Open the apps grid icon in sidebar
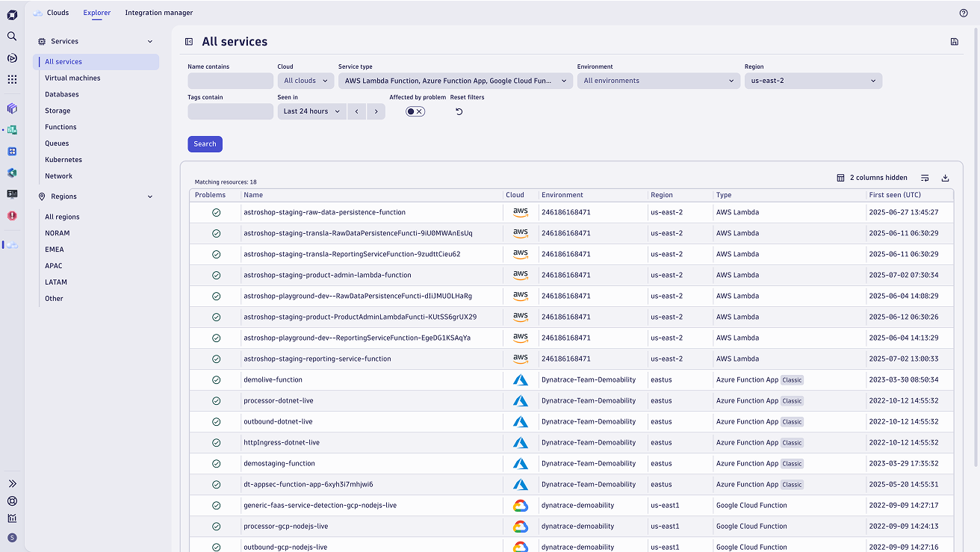 click(x=12, y=79)
